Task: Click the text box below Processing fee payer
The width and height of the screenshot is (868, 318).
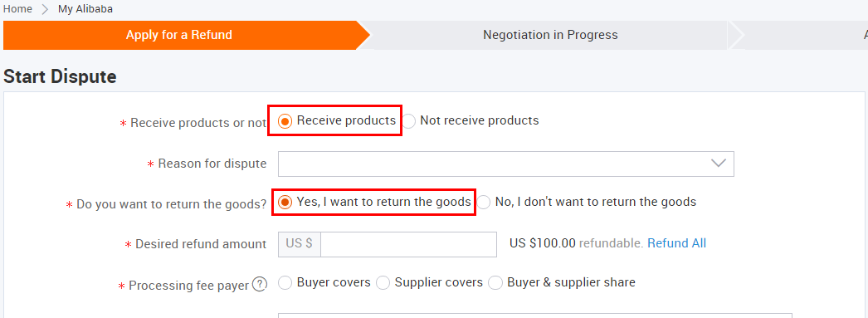Action: [x=534, y=316]
